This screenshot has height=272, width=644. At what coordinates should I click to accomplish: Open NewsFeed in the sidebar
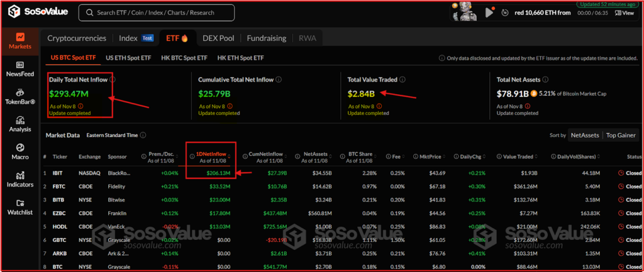click(x=20, y=69)
